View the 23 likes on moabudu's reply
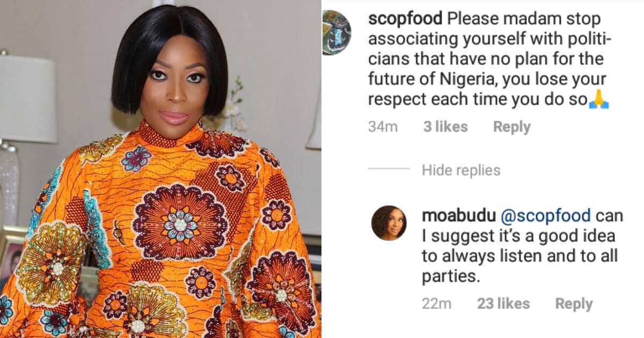 pos(503,304)
